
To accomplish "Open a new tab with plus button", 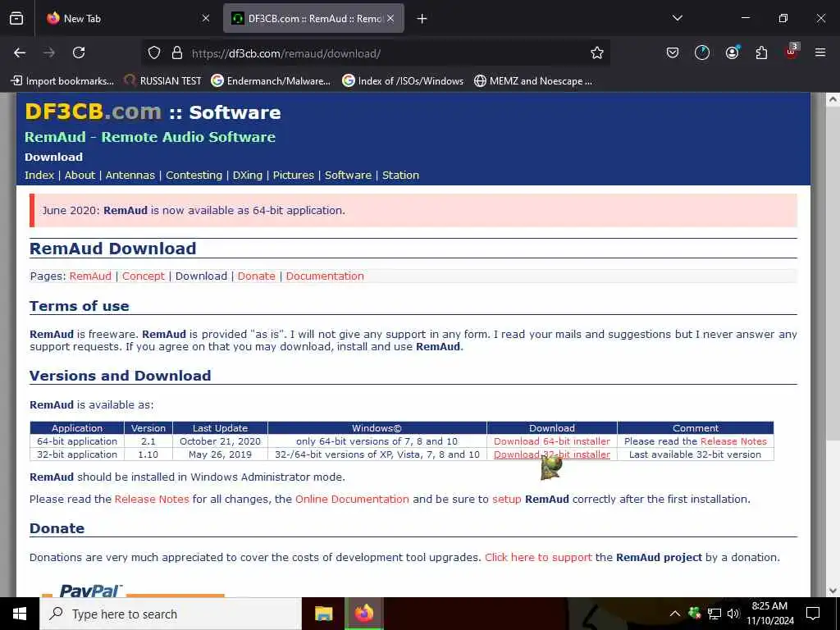I will [x=422, y=19].
